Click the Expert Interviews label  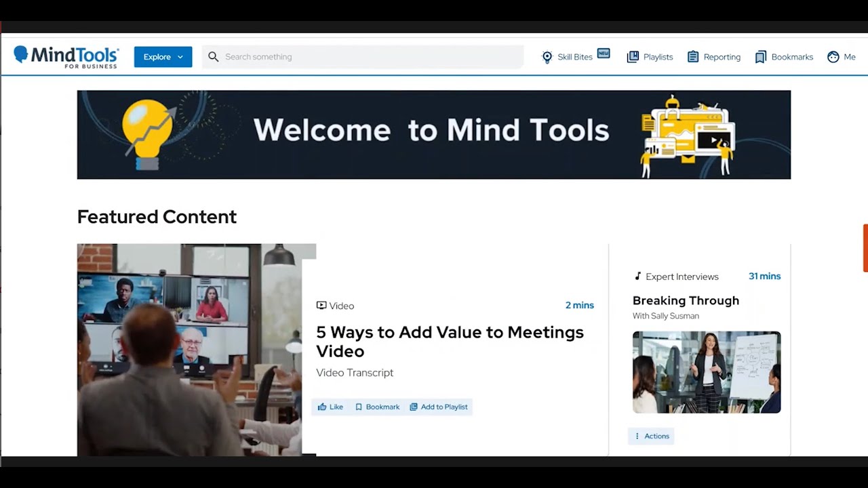(682, 277)
